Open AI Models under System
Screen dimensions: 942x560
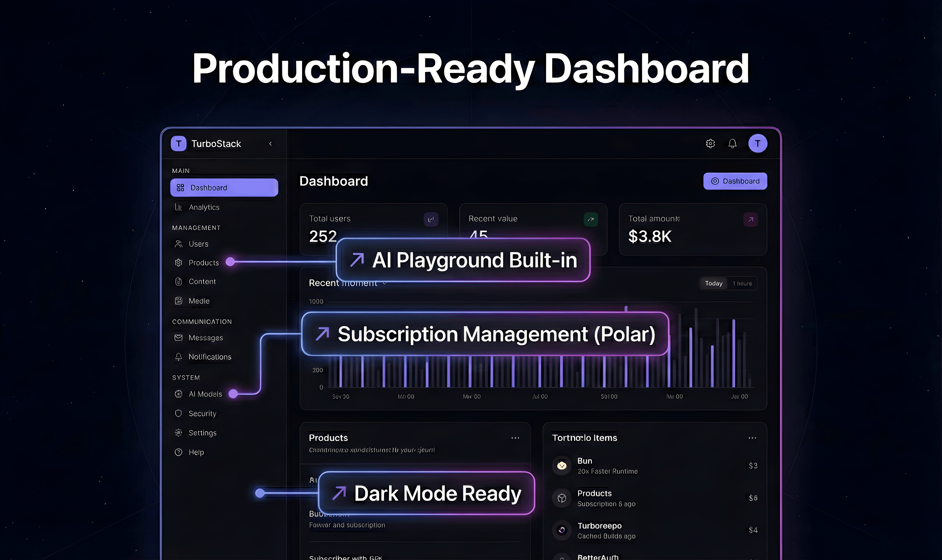(206, 394)
